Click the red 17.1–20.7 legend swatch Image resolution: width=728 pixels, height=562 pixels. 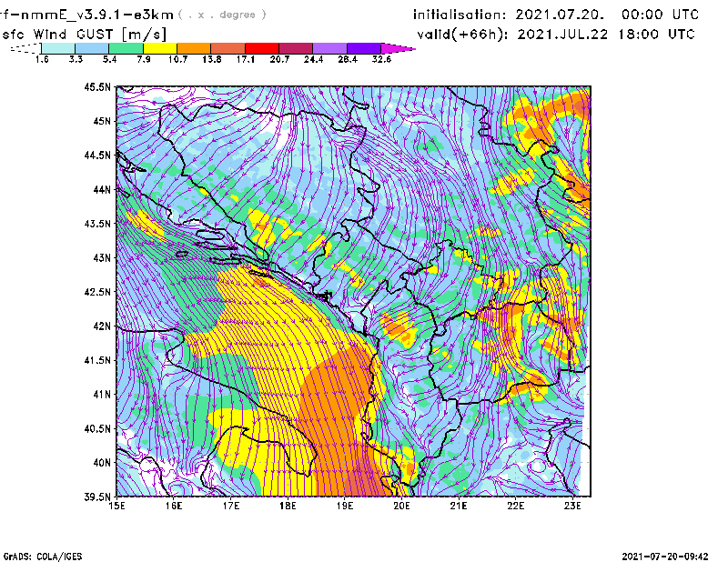click(x=262, y=48)
